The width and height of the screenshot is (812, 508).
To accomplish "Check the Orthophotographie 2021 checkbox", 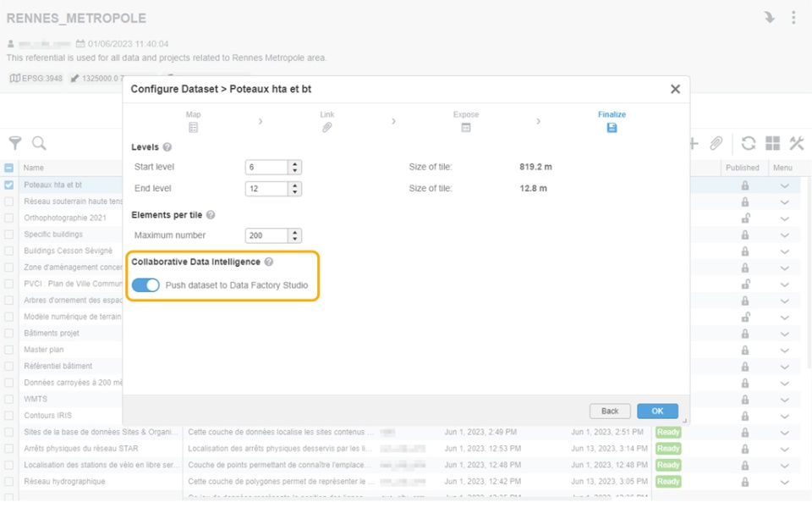I will click(8, 218).
